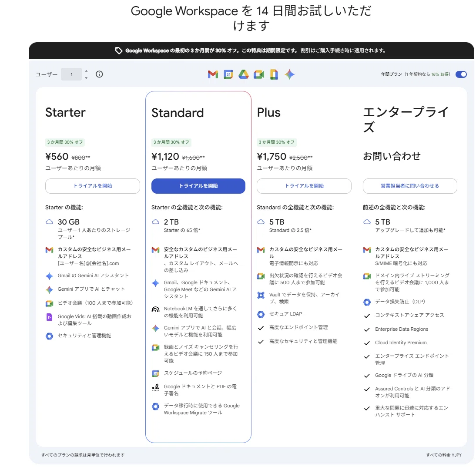Screen dimensions: 476x467
Task: Click the Standard plan heading
Action: (x=178, y=113)
